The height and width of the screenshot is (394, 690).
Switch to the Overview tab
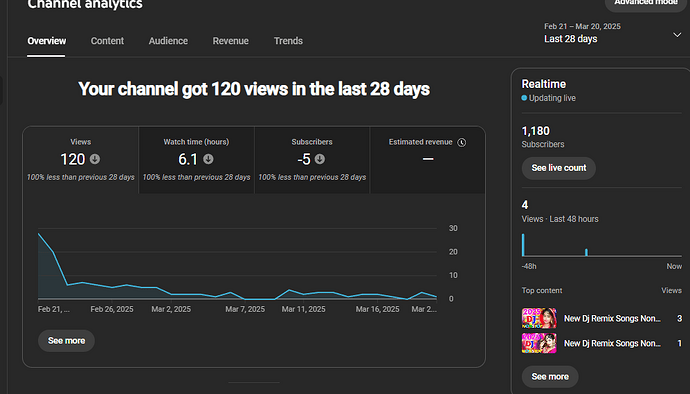click(46, 41)
